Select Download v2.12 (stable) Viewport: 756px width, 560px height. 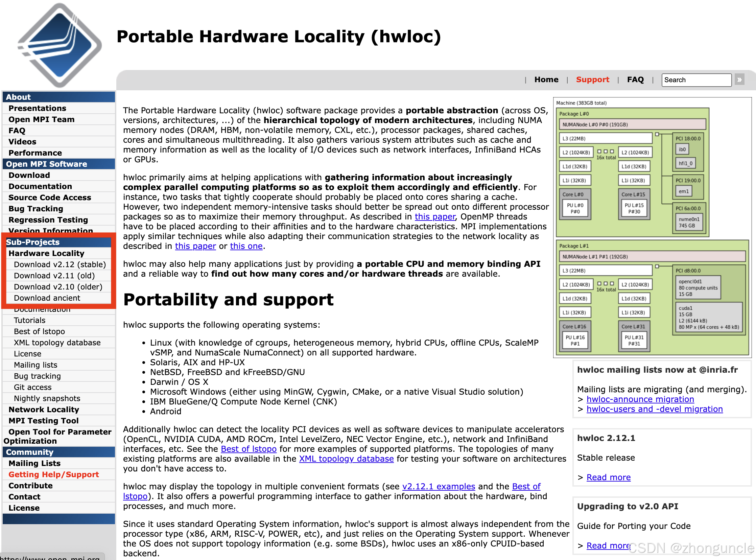pyautogui.click(x=60, y=264)
